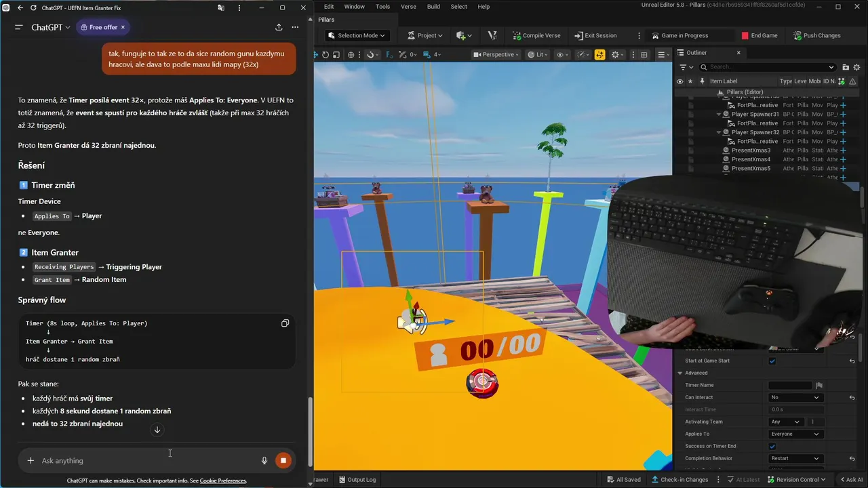The image size is (868, 488).
Task: Select the rotate tool in viewport toolbar
Action: (325, 54)
